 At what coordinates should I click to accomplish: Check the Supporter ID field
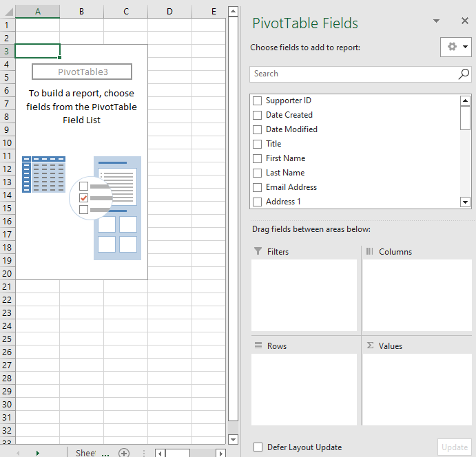[257, 100]
